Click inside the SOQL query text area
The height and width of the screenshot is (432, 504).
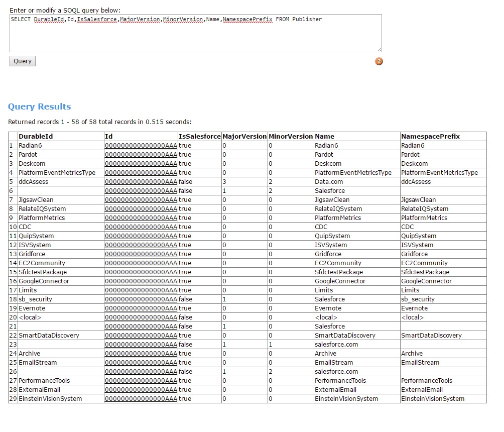[x=195, y=33]
